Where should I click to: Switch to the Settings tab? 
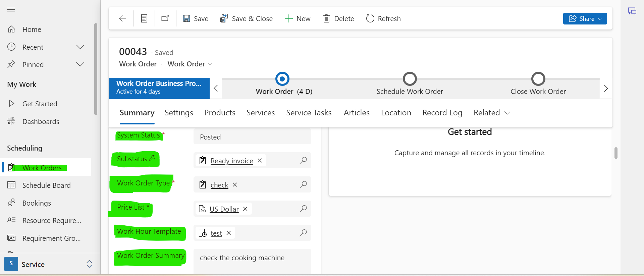point(179,113)
